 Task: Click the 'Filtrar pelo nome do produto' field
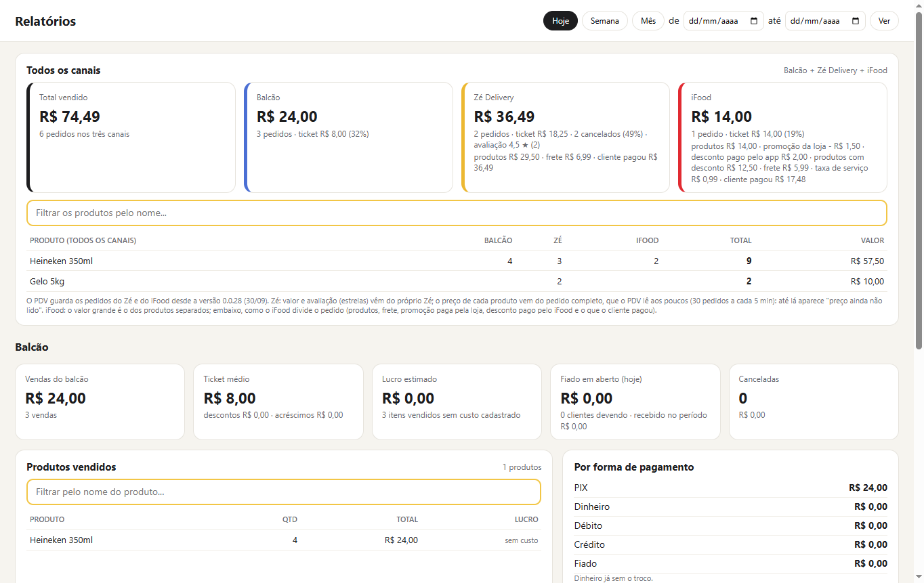point(284,492)
